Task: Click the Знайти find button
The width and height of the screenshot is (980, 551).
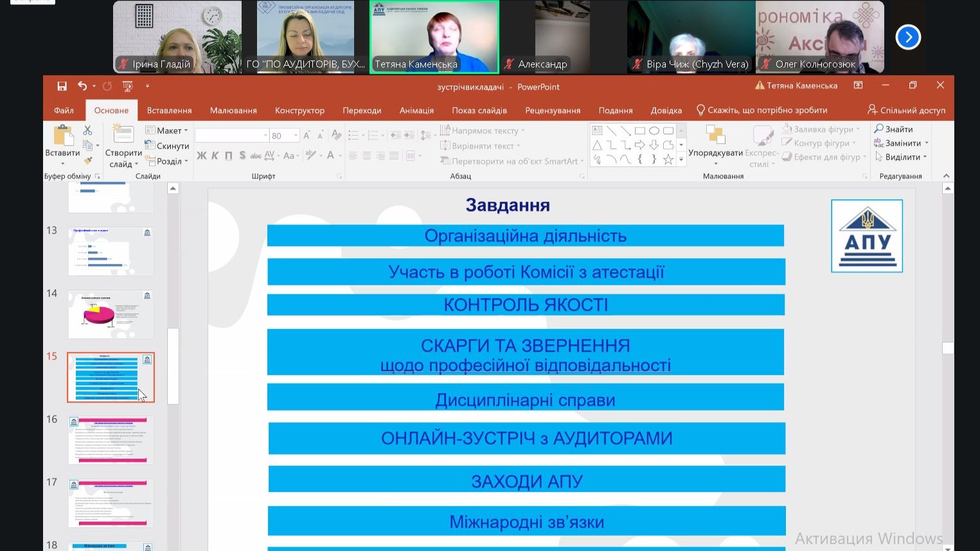Action: (893, 129)
